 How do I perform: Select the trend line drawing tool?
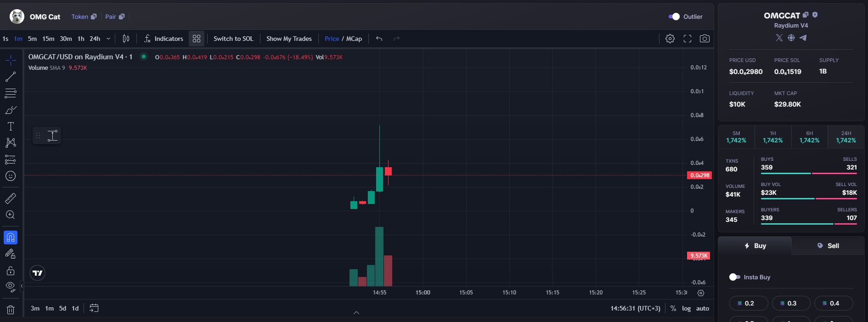pyautogui.click(x=11, y=77)
